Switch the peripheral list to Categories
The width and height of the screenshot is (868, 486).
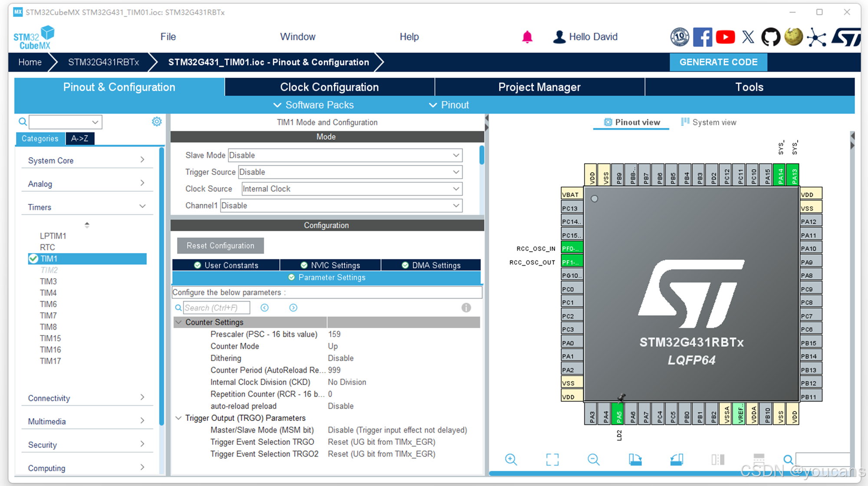40,138
